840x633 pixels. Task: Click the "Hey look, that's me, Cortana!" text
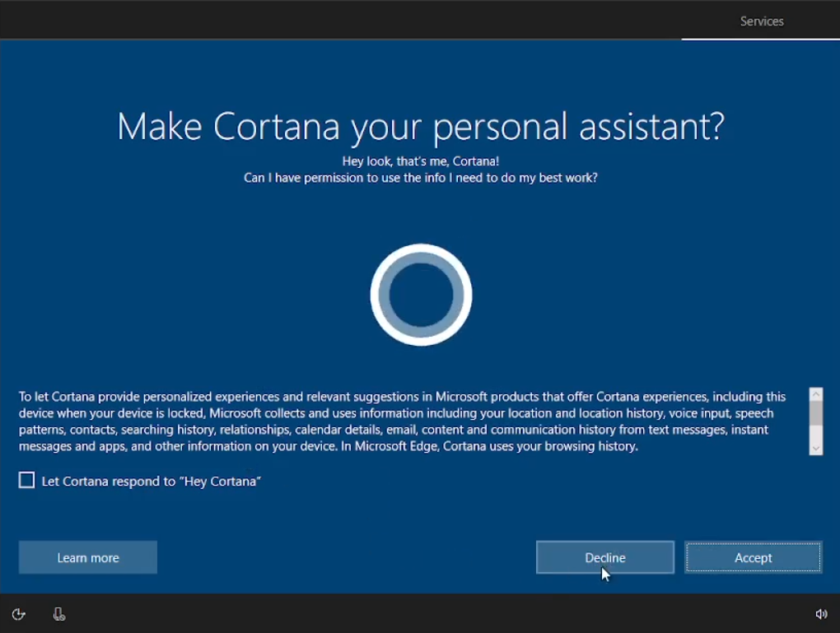[x=420, y=161]
